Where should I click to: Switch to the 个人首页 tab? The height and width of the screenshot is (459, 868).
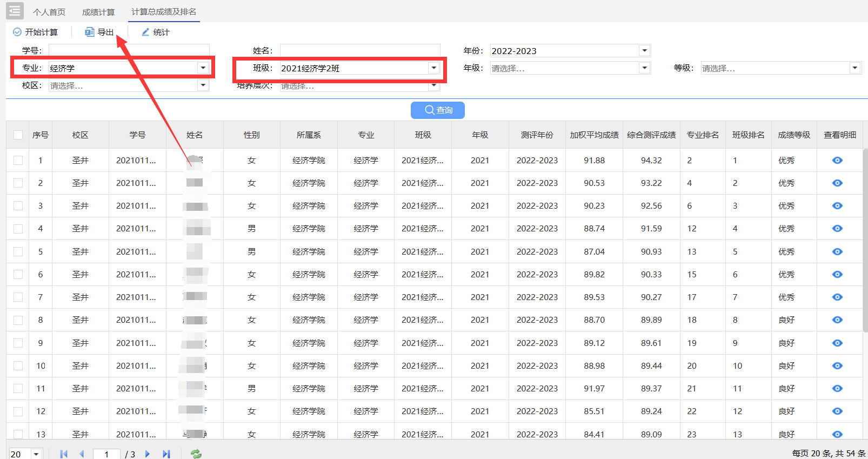coord(49,12)
